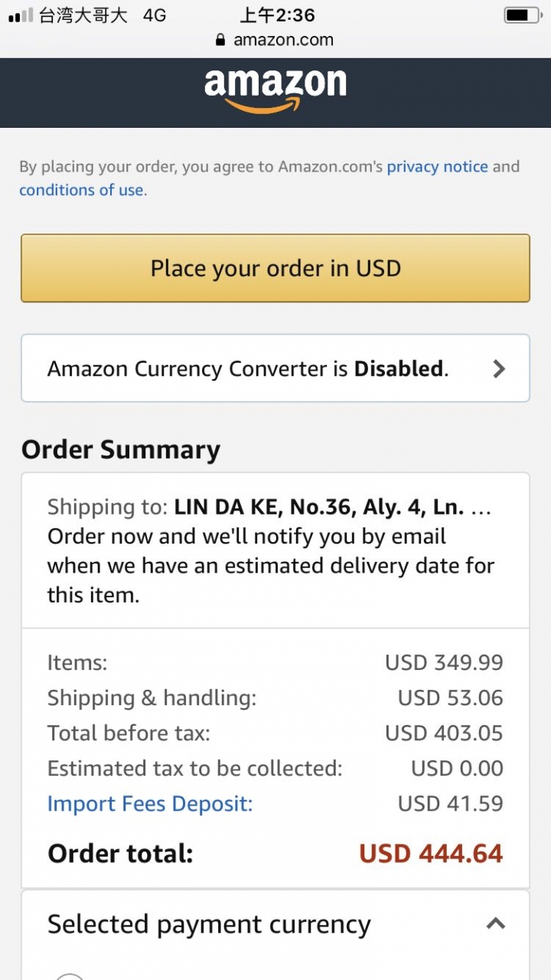Tap the 4G network indicator
This screenshot has height=980, width=551.
point(155,15)
